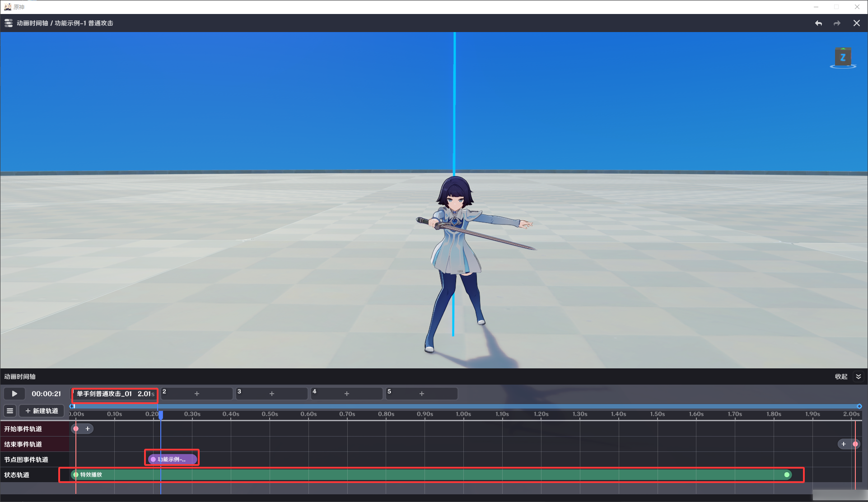Screen dimensions: 868x502
Task: Open the menu icon in the title bar
Action: pos(9,23)
